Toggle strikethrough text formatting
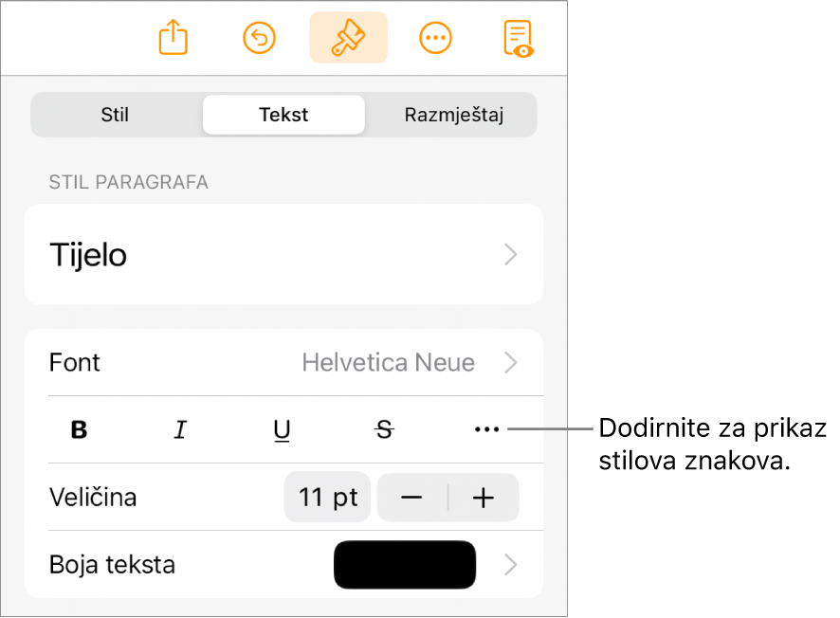The image size is (840, 618). (x=384, y=430)
